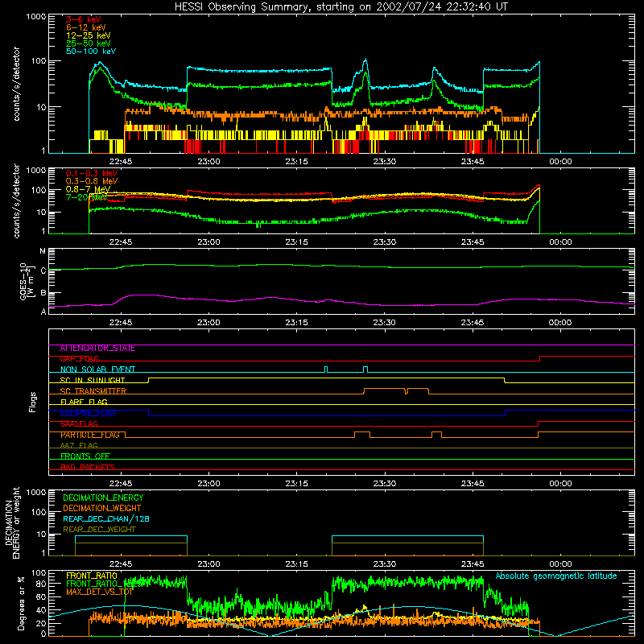Click the Degrees or % axis title
Image resolution: width=644 pixels, height=644 pixels.
pyautogui.click(x=21, y=603)
